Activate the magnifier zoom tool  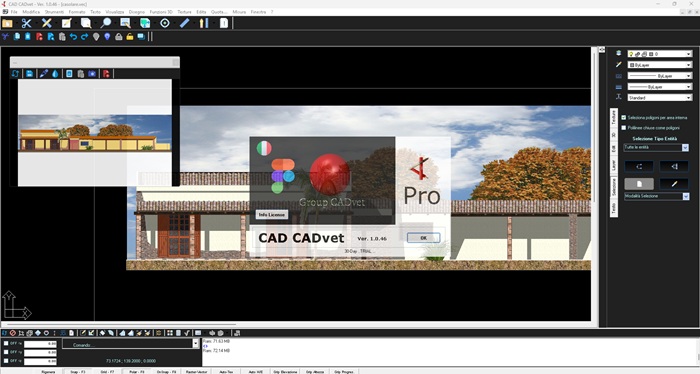[106, 23]
